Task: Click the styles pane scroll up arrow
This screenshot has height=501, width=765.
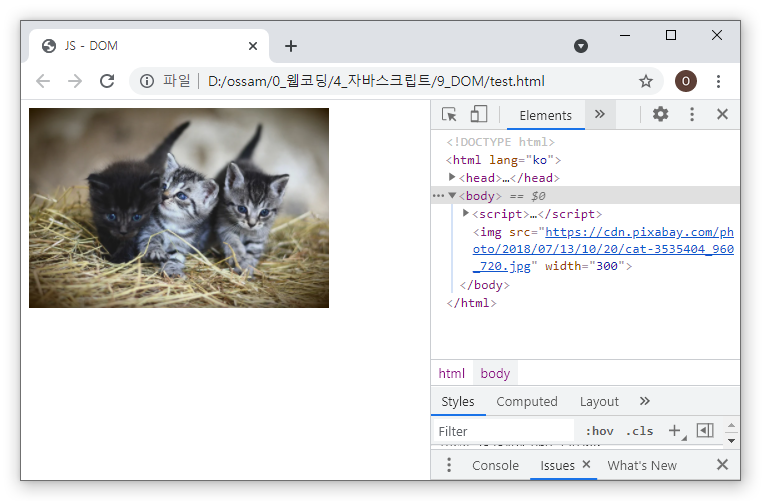Action: pos(731,425)
